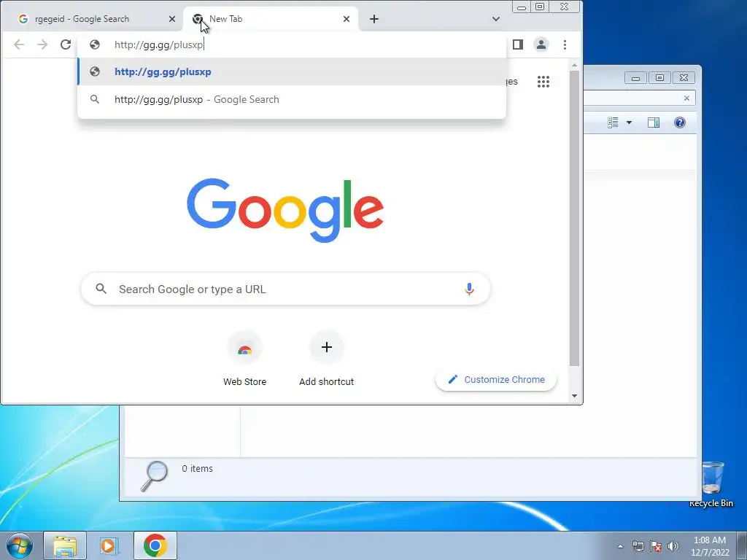This screenshot has height=560, width=747.
Task: Click the magnifier icon in Explorer details pane
Action: (155, 475)
